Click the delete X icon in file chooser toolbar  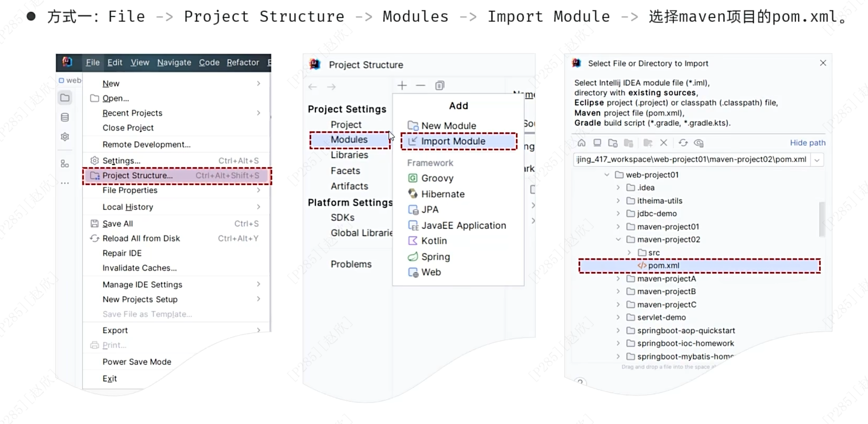663,143
